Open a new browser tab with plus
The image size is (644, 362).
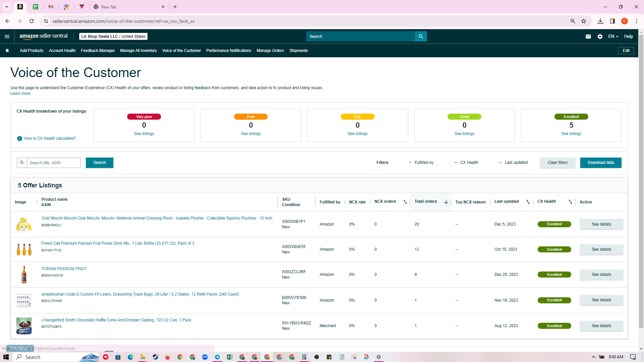(x=175, y=7)
